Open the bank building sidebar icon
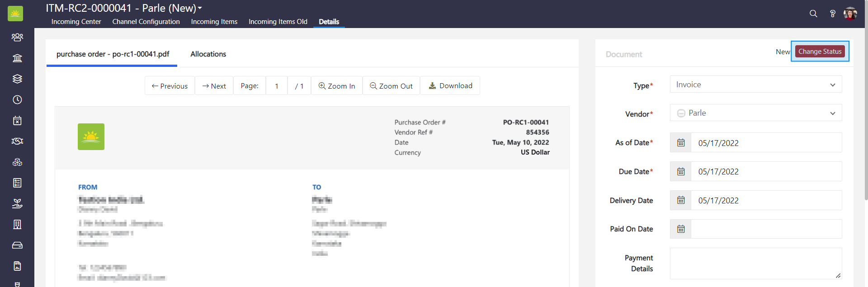Image resolution: width=868 pixels, height=287 pixels. (17, 58)
